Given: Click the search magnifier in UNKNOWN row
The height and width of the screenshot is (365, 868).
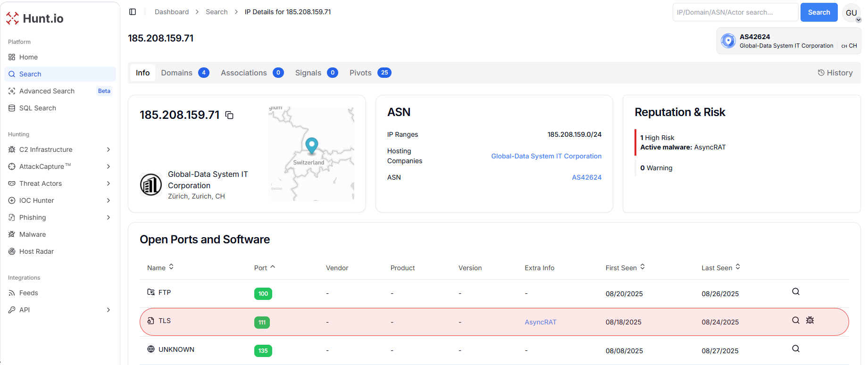Looking at the screenshot, I should [796, 348].
